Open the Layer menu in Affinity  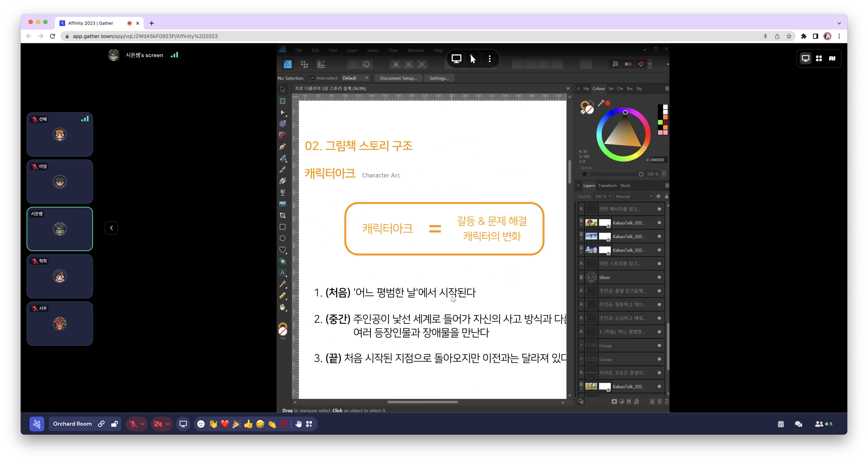(x=352, y=50)
